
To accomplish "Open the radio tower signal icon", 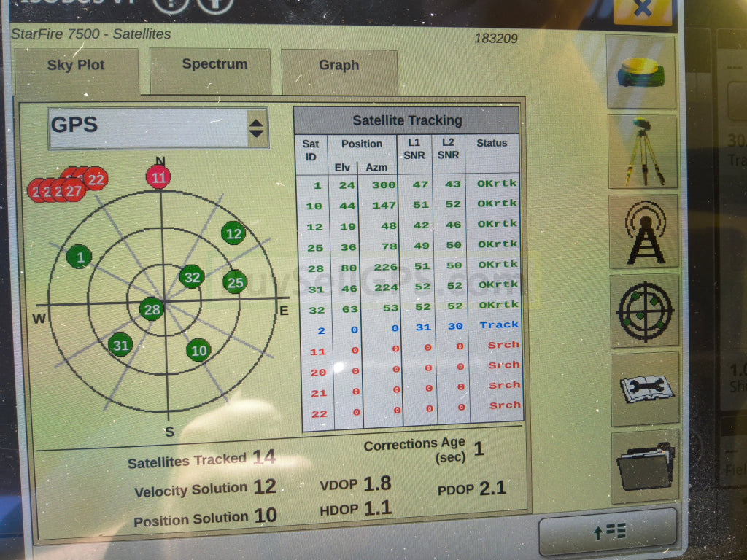I will pyautogui.click(x=643, y=231).
